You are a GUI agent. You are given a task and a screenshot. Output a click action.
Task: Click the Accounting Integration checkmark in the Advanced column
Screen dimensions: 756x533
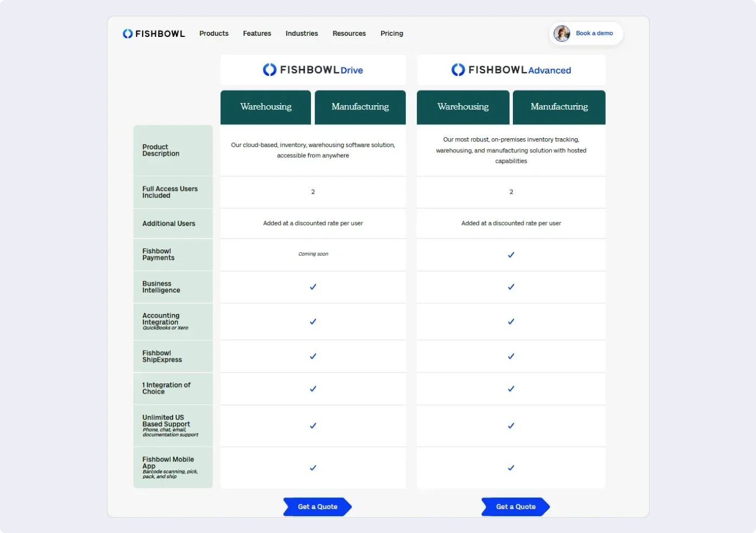[x=511, y=322]
